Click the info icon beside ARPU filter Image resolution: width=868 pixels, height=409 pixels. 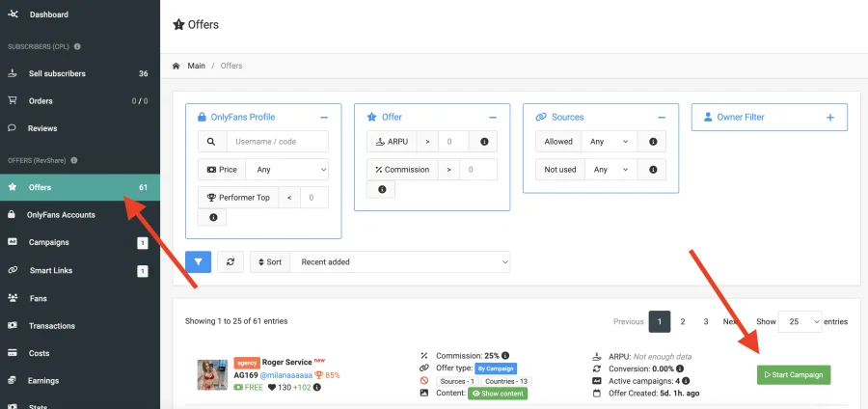[x=484, y=142]
